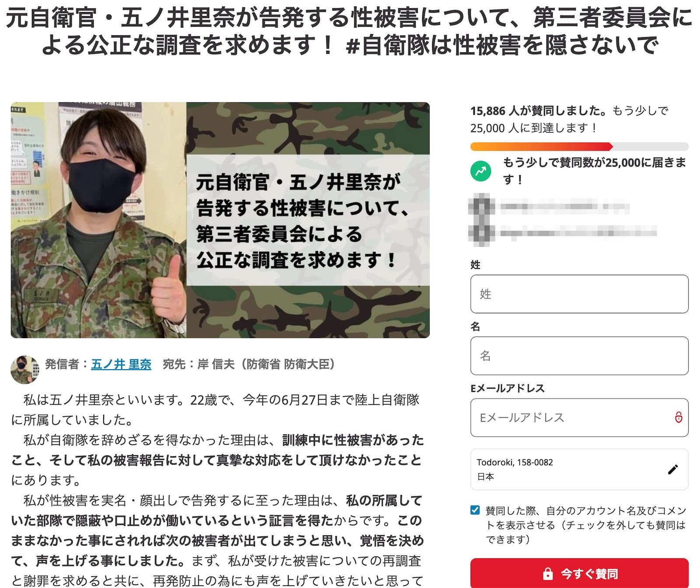Click the main petition camouflage banner image
The height and width of the screenshot is (588, 700).
click(x=220, y=220)
